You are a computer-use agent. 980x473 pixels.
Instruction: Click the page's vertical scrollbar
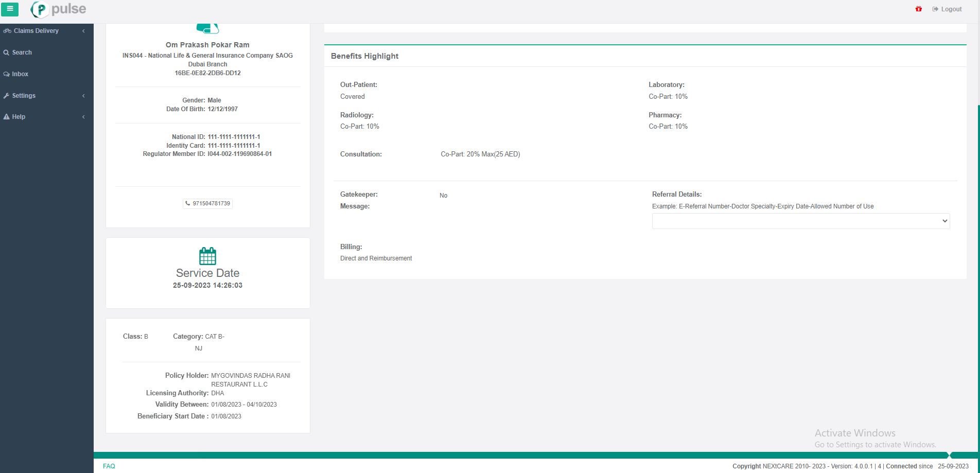(x=978, y=257)
